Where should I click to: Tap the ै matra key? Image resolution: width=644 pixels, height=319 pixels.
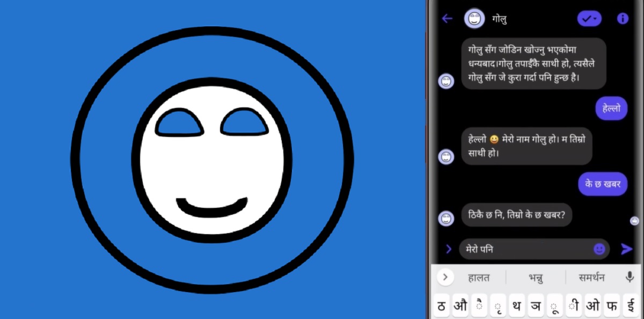click(x=479, y=306)
